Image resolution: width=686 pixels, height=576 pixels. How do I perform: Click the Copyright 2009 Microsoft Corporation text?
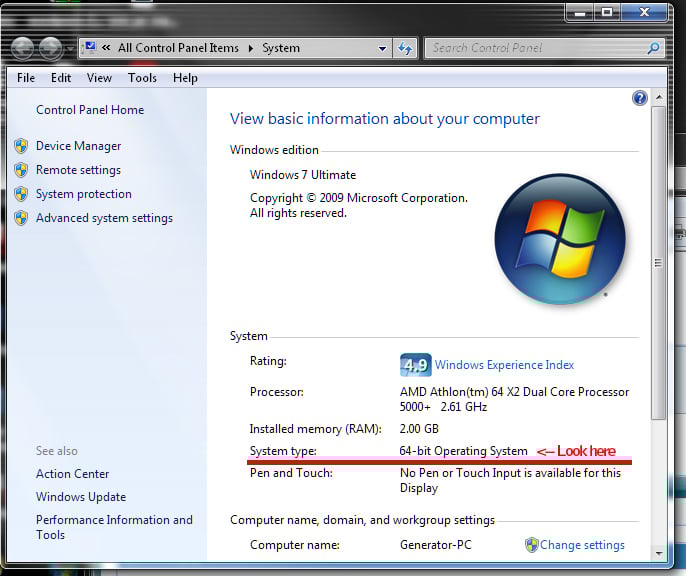tap(359, 206)
